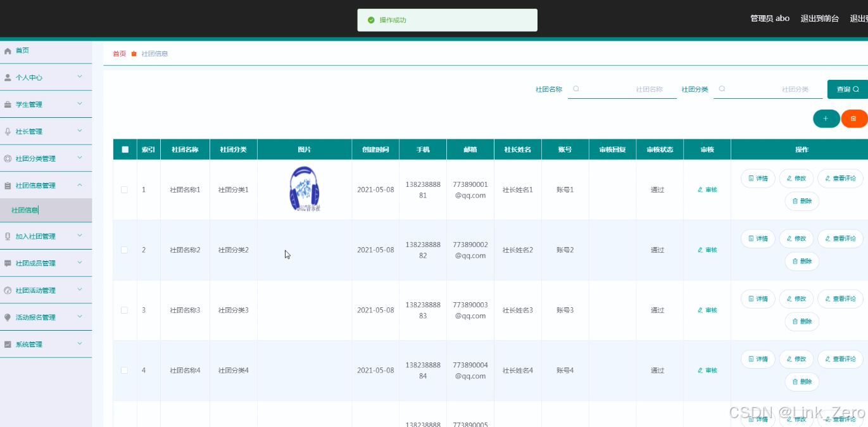Expand the 系统管理 chevron
Screen dimensions: 868x427
pos(80,344)
